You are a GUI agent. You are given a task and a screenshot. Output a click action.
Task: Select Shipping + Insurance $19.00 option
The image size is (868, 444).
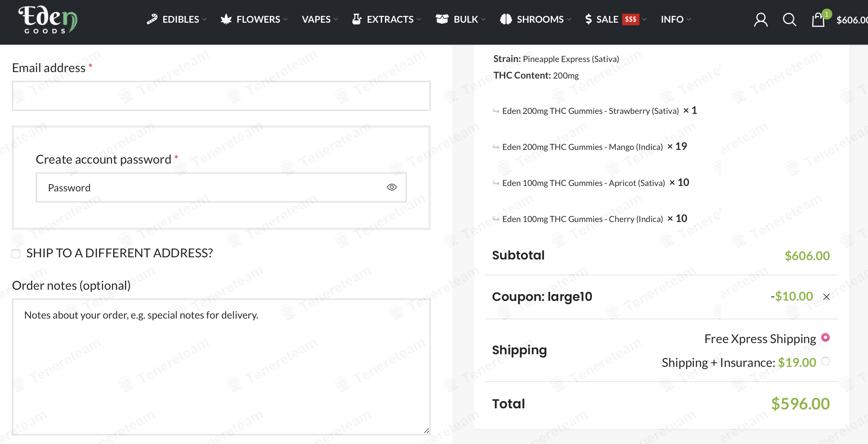point(825,361)
